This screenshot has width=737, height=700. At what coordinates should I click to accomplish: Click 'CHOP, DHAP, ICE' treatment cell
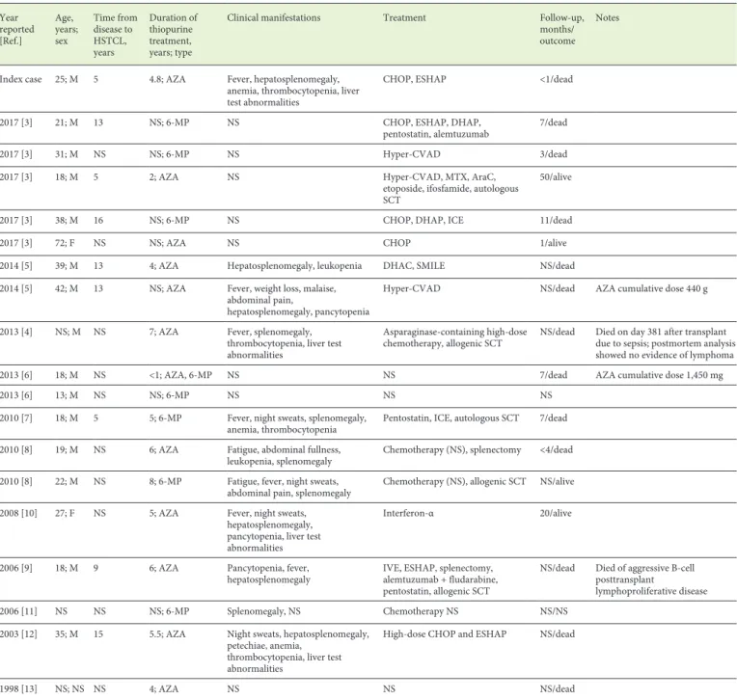423,221
